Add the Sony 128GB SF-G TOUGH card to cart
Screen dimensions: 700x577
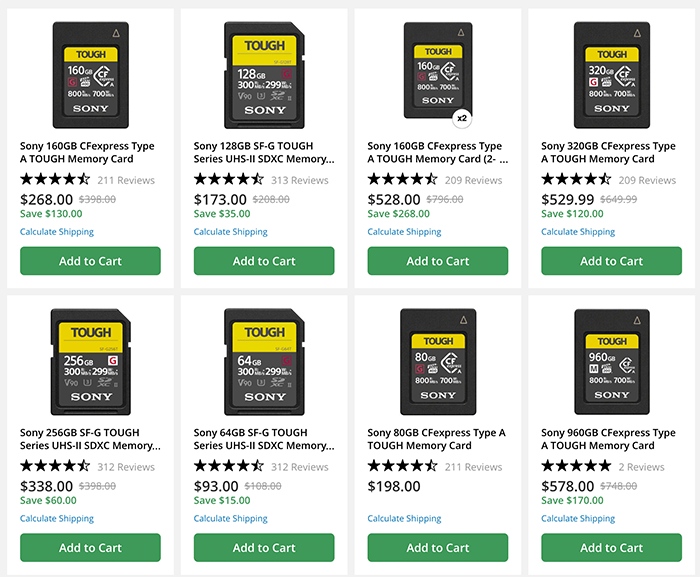[264, 261]
